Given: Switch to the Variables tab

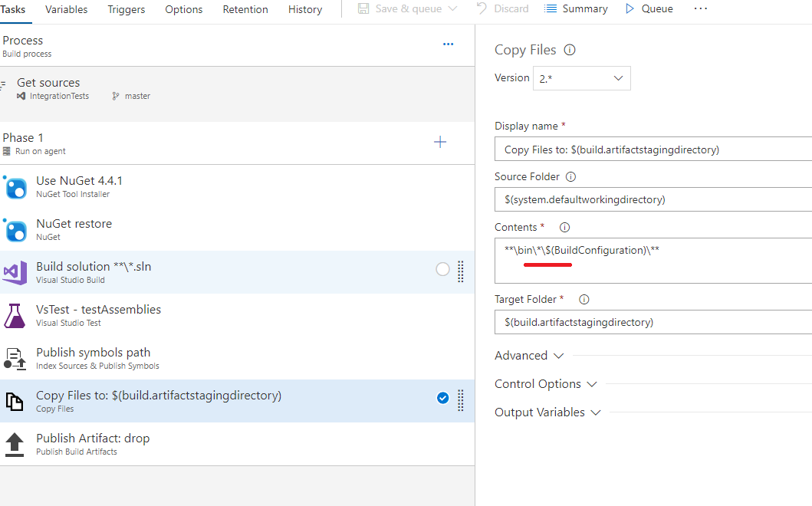Looking at the screenshot, I should point(66,10).
